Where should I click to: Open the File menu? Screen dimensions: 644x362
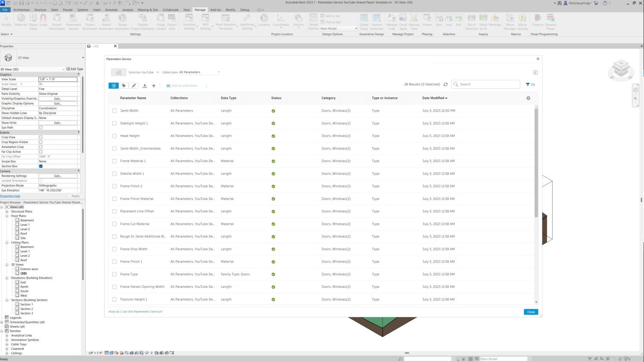coord(5,9)
